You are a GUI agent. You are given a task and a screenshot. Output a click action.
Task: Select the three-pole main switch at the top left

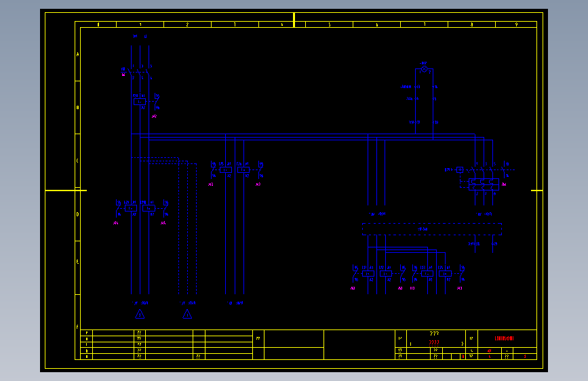(140, 72)
